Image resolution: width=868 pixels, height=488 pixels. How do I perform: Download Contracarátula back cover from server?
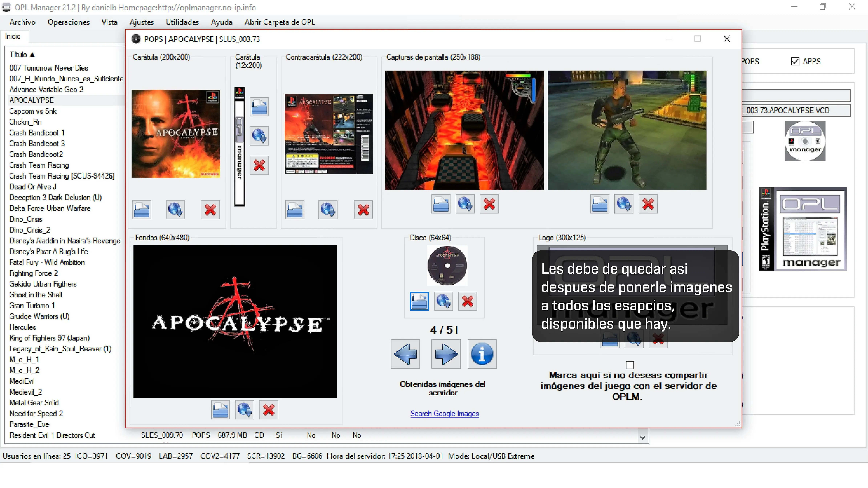click(x=328, y=210)
